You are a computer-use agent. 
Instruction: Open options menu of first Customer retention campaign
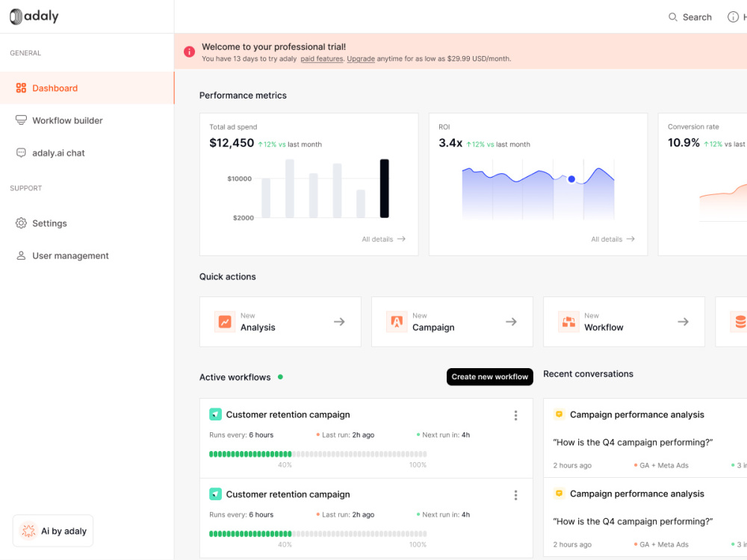point(515,415)
